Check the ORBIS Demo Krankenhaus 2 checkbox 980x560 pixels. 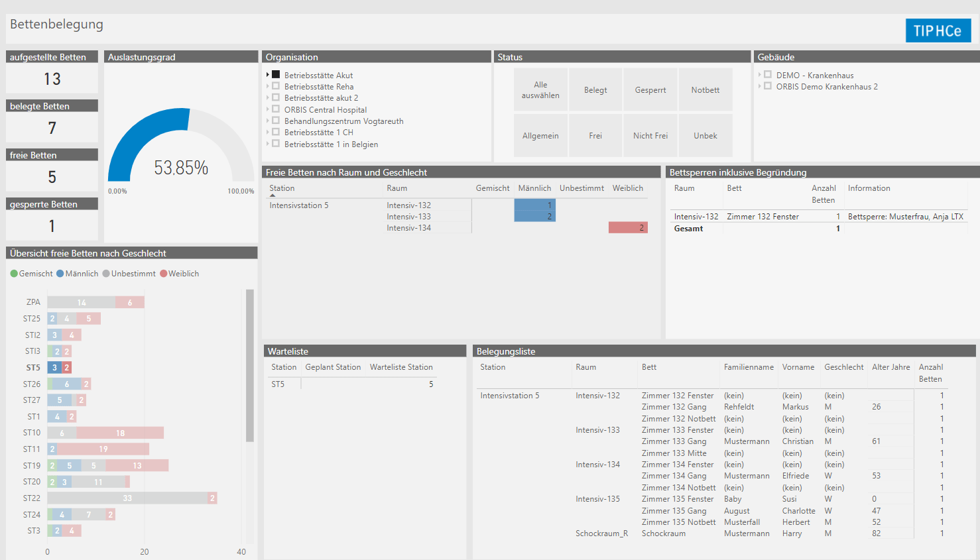tap(768, 86)
